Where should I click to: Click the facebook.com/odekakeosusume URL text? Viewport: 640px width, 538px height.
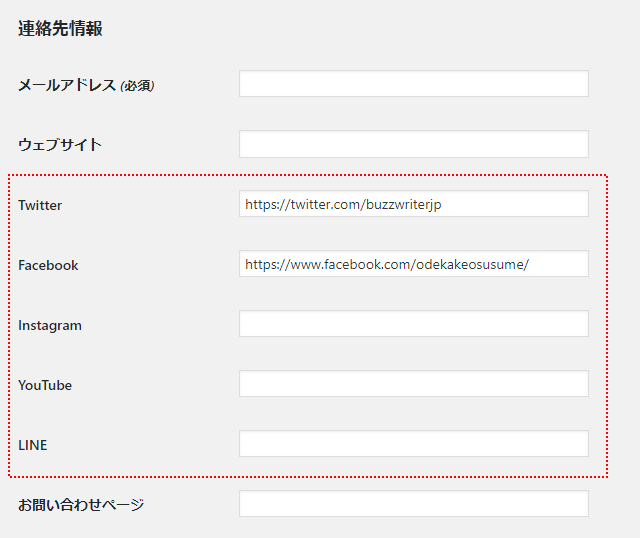(x=386, y=264)
